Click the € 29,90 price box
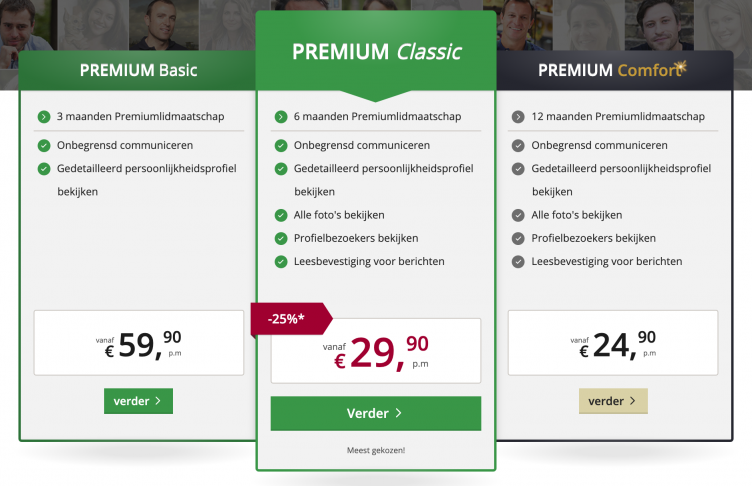Viewport: 752px width, 486px height. 375,350
